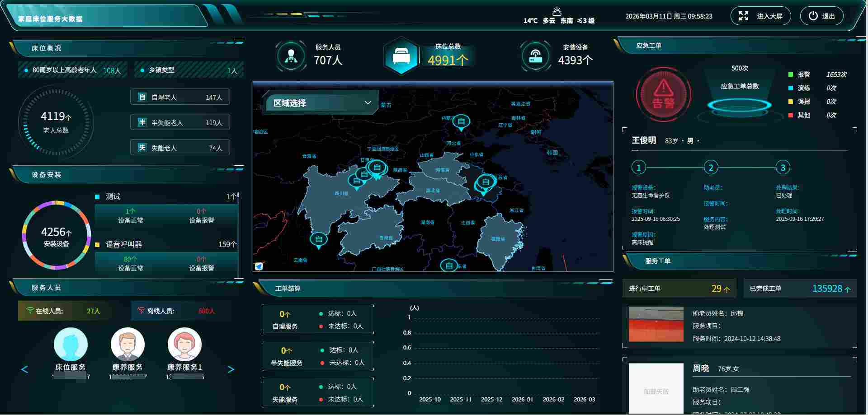Click the 床位服务 staff avatar
The image size is (868, 415).
click(x=71, y=345)
